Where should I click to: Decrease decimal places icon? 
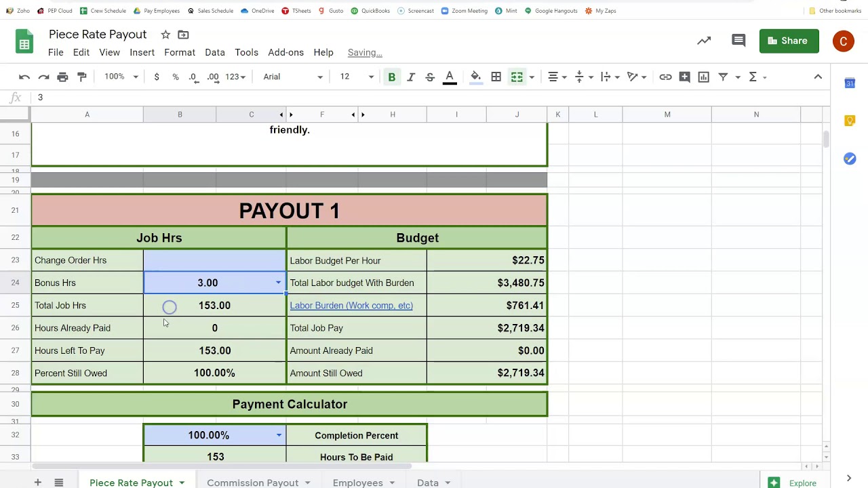[194, 77]
